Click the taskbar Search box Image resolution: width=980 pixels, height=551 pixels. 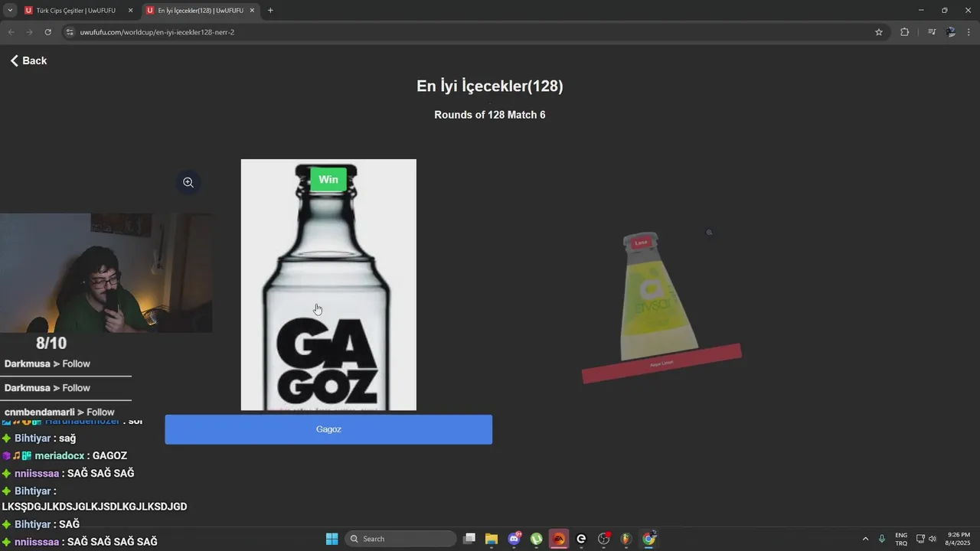click(399, 539)
